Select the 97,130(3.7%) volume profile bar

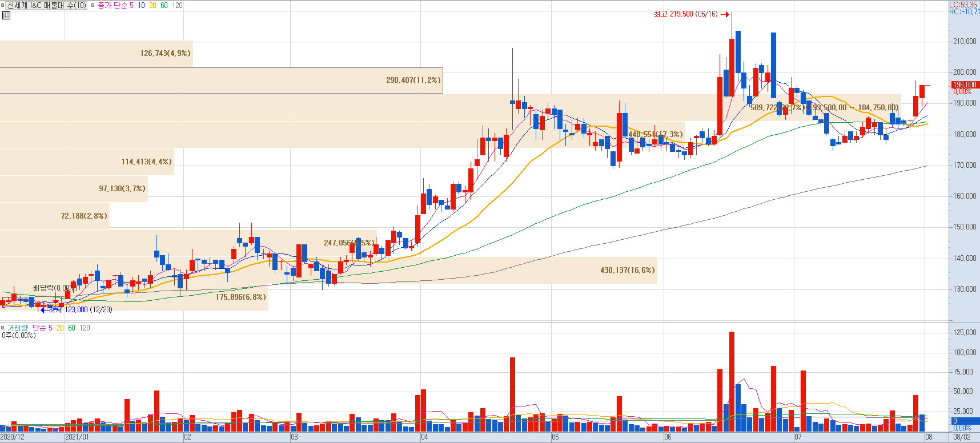74,188
